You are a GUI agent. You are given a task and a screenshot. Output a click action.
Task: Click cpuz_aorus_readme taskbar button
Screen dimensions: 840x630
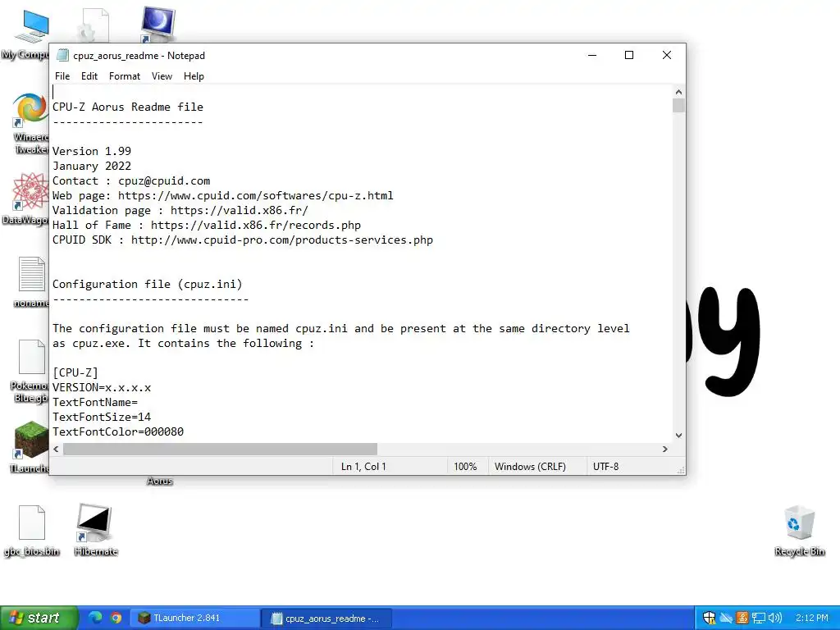click(x=327, y=618)
